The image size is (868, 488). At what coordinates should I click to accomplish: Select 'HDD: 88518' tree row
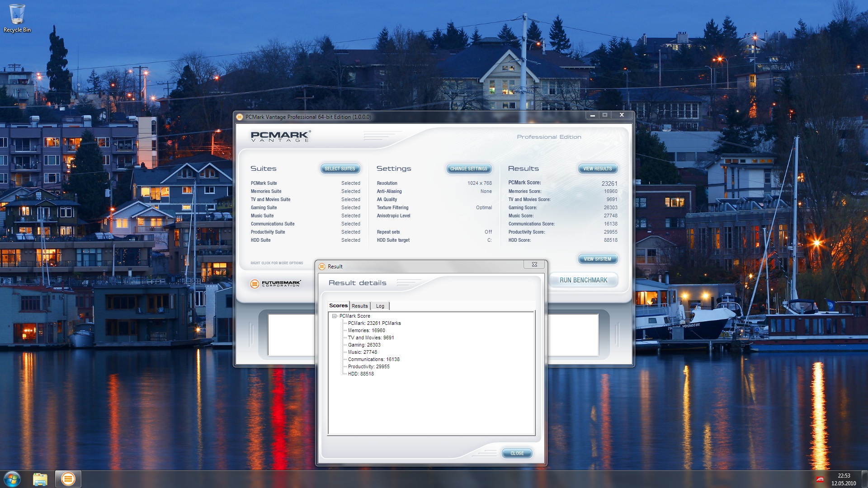point(361,374)
